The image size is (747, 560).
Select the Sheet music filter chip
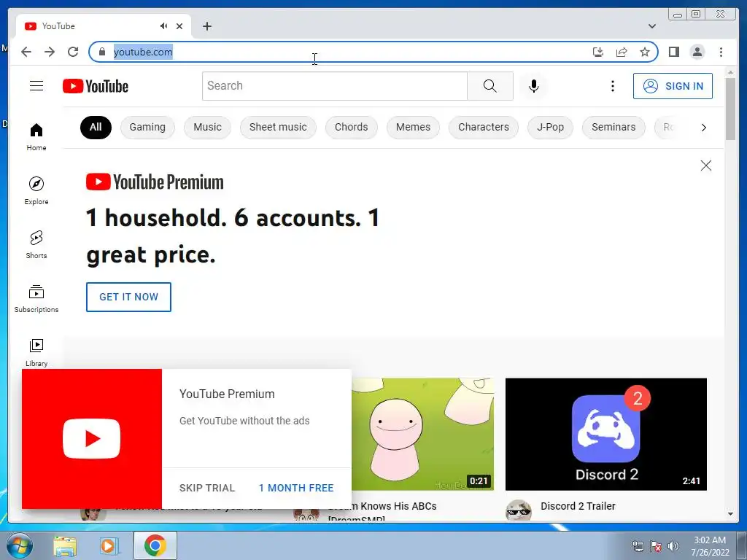pyautogui.click(x=278, y=127)
